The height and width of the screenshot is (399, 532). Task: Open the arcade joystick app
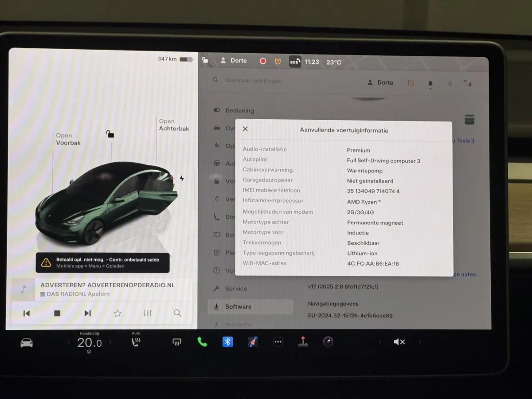click(303, 342)
